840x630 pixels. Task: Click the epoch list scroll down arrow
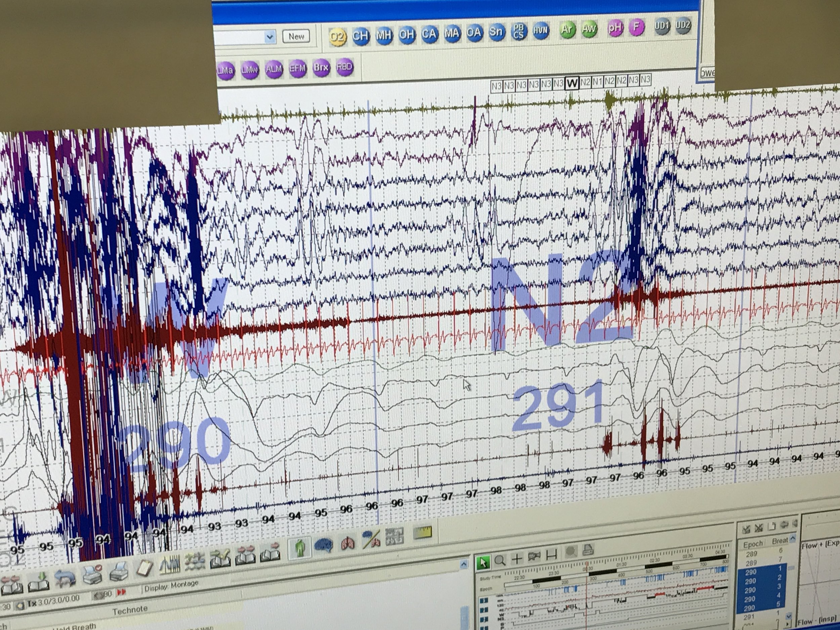click(x=789, y=616)
